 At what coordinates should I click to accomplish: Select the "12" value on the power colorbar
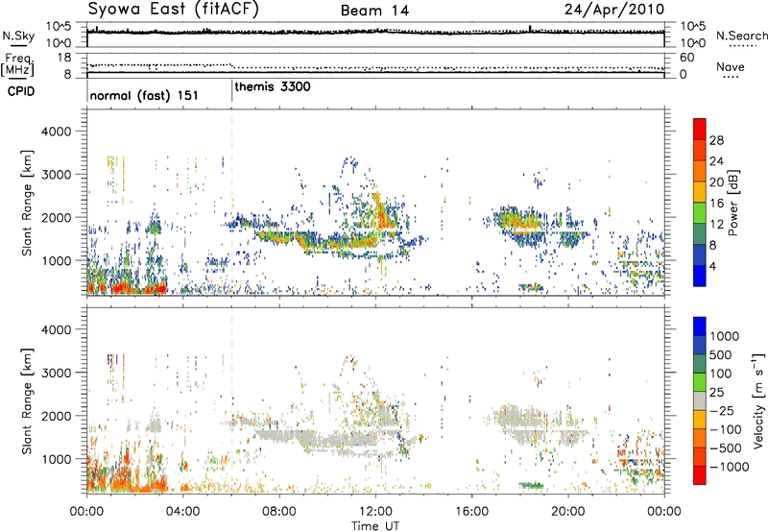coord(716,225)
